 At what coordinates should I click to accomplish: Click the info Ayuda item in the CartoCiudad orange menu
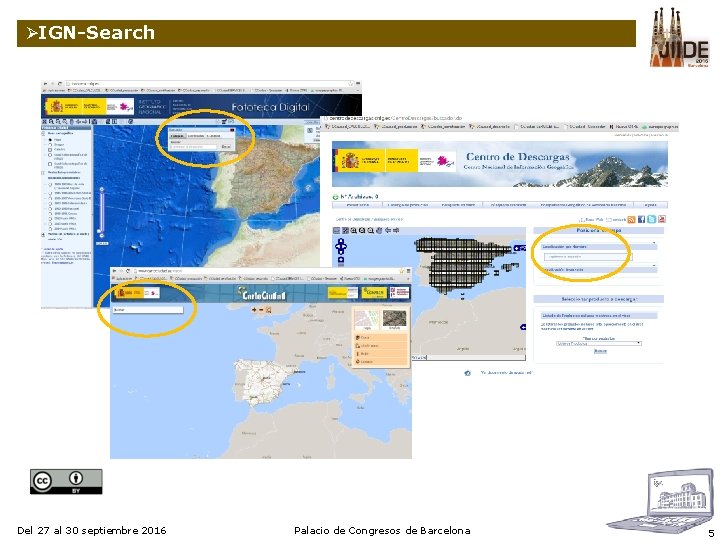[380, 354]
